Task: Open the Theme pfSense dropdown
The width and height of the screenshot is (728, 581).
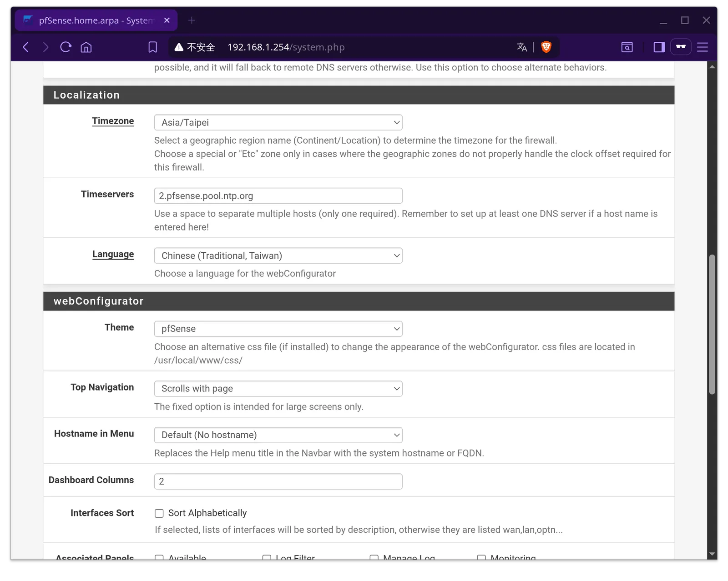Action: coord(278,329)
